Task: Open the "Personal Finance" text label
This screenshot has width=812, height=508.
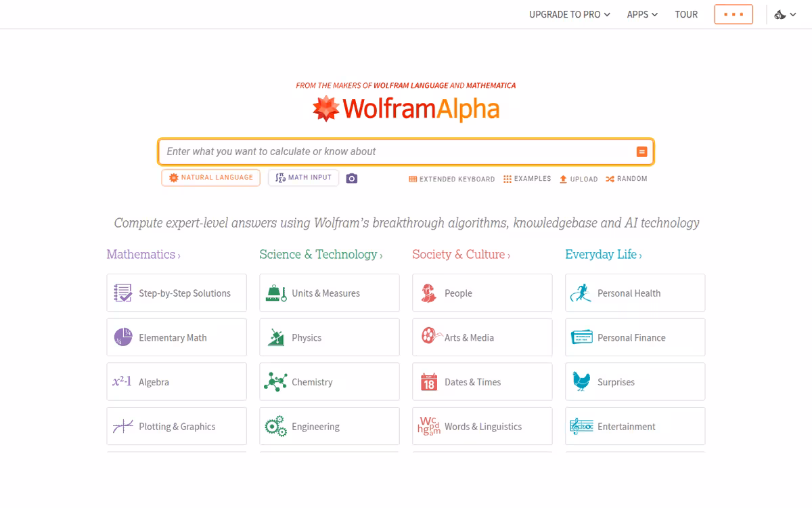Action: coord(631,338)
